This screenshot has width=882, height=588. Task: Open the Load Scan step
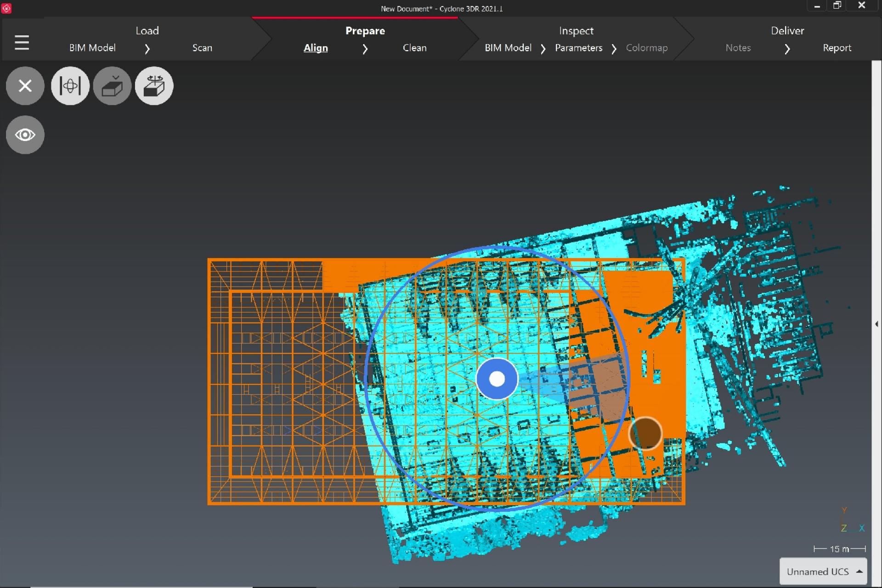(x=202, y=48)
